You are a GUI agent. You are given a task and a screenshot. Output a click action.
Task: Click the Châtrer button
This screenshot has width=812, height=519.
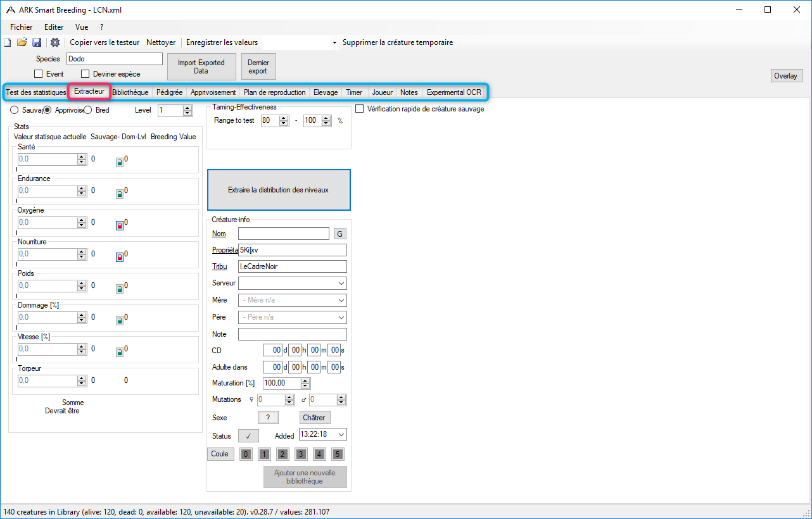(x=314, y=418)
